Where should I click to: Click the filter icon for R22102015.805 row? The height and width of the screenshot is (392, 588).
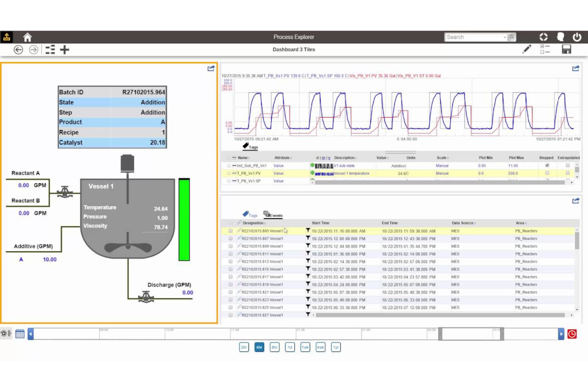pos(308,230)
